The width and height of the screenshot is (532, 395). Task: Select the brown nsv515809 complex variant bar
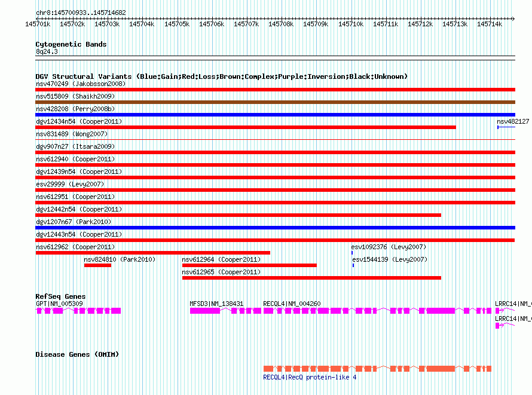pos(275,102)
